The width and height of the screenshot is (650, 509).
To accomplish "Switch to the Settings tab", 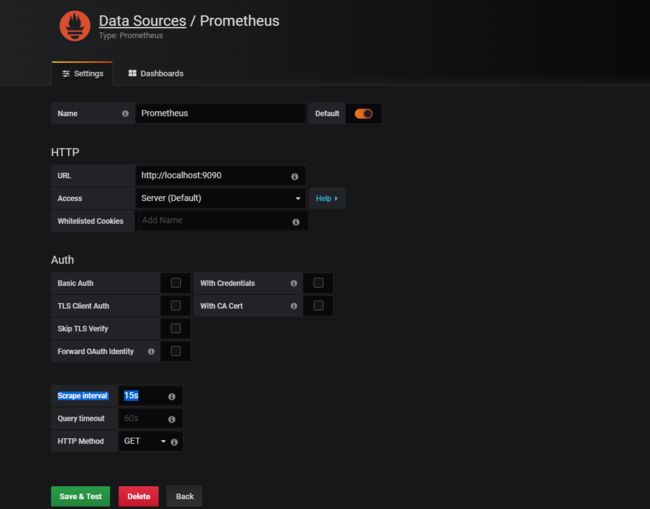I will (x=82, y=74).
